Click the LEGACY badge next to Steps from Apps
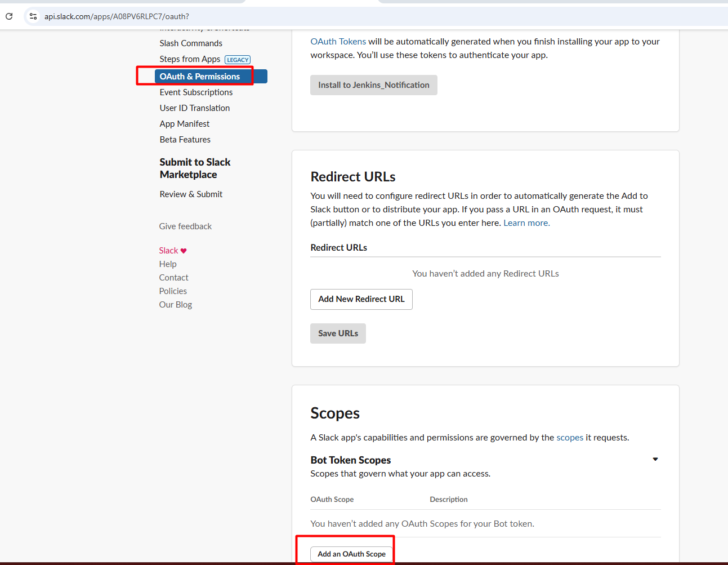 [238, 60]
